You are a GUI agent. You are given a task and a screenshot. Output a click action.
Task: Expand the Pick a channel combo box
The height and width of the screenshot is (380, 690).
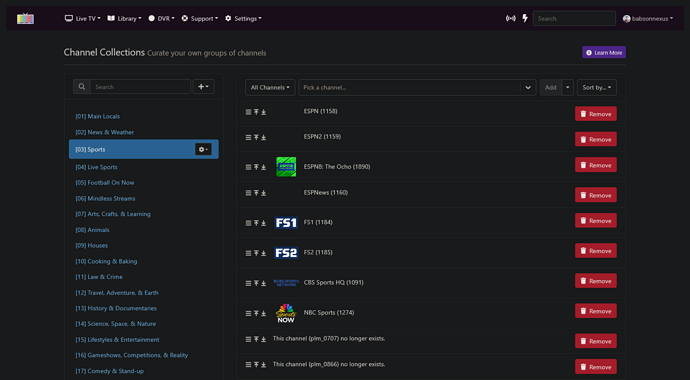528,88
